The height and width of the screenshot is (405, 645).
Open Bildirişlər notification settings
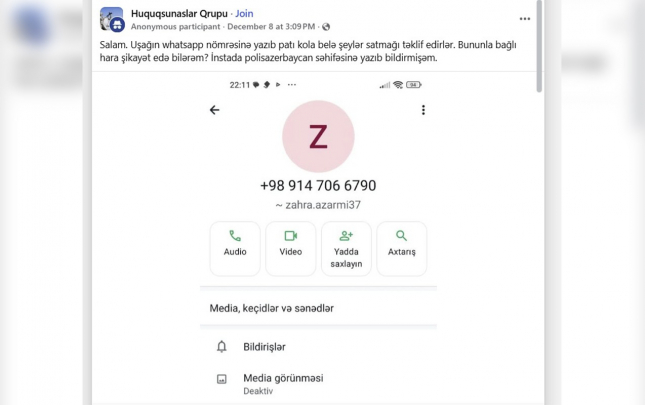pos(318,347)
